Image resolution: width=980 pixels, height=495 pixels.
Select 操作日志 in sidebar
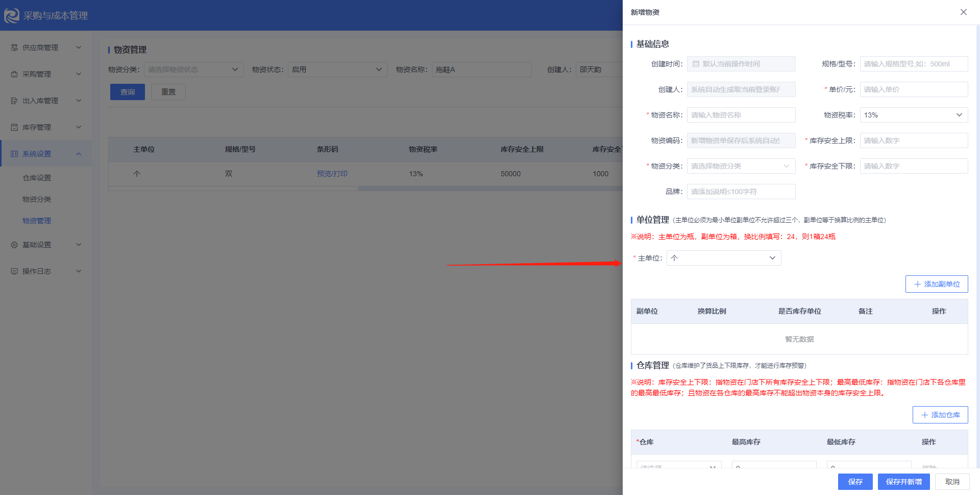pyautogui.click(x=46, y=271)
